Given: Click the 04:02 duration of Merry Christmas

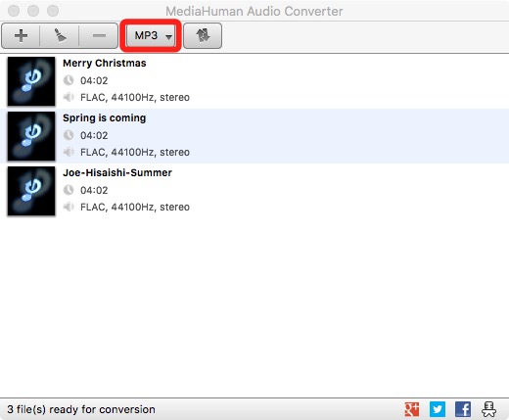Looking at the screenshot, I should click(x=94, y=80).
